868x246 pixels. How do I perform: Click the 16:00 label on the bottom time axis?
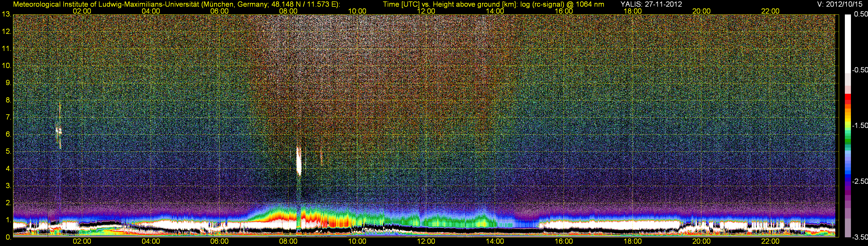point(564,241)
